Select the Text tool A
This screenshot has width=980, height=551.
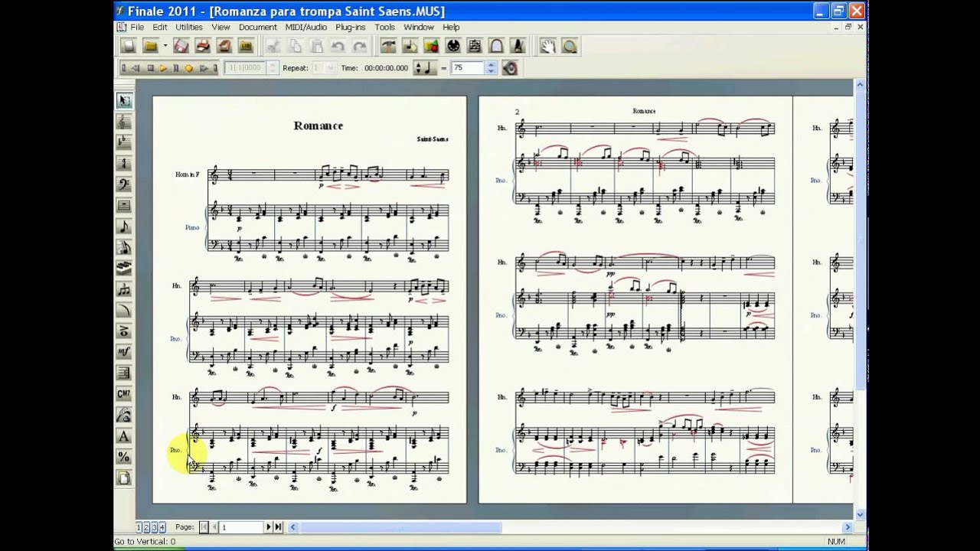[x=123, y=436]
